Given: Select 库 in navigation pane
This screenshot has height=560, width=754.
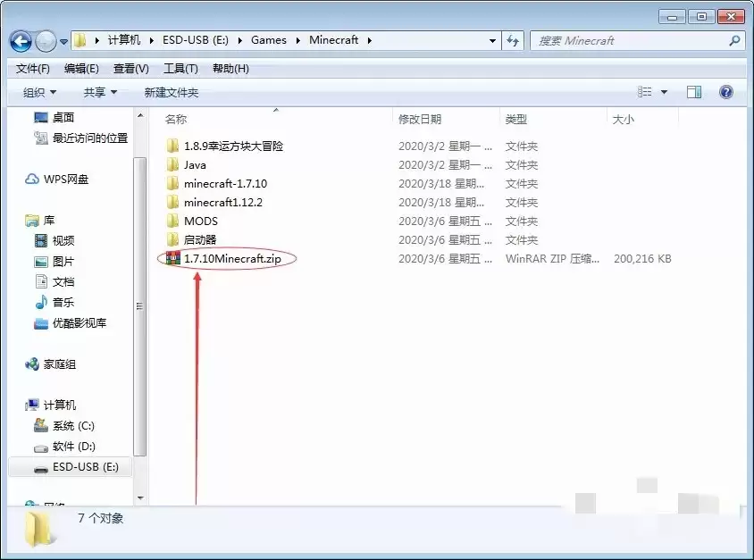Looking at the screenshot, I should (x=48, y=220).
